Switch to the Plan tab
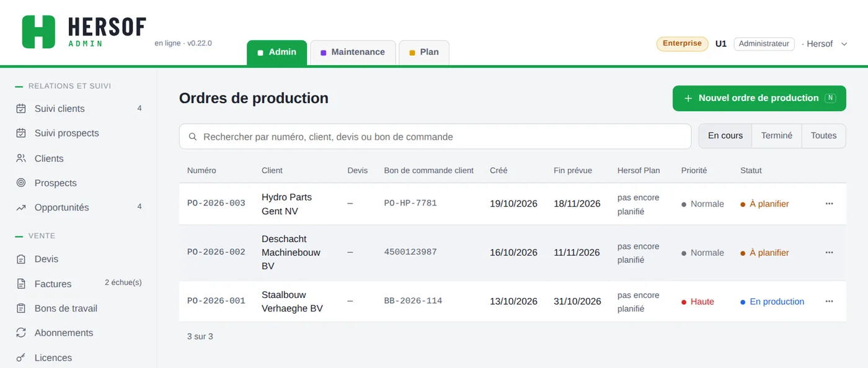Image resolution: width=868 pixels, height=368 pixels. coord(423,52)
